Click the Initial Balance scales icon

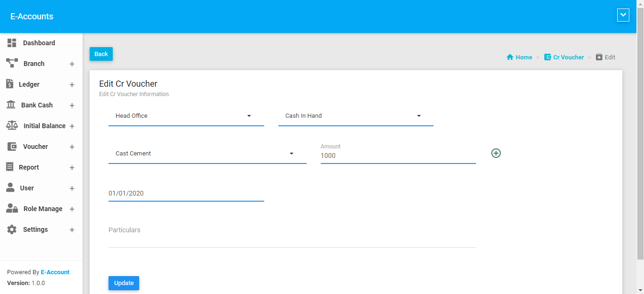tap(12, 126)
